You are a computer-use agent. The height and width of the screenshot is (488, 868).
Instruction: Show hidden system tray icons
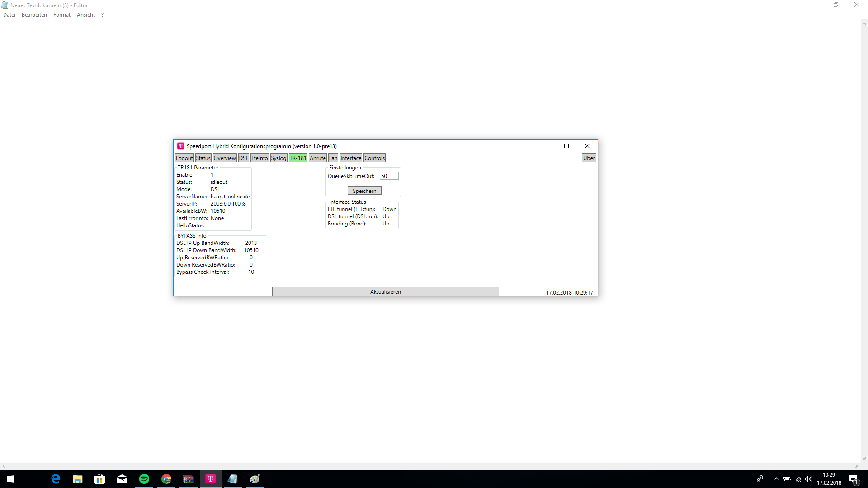[776, 479]
